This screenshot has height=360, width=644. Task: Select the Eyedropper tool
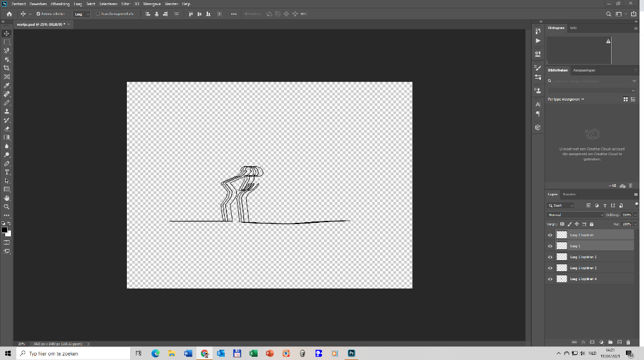[x=7, y=85]
